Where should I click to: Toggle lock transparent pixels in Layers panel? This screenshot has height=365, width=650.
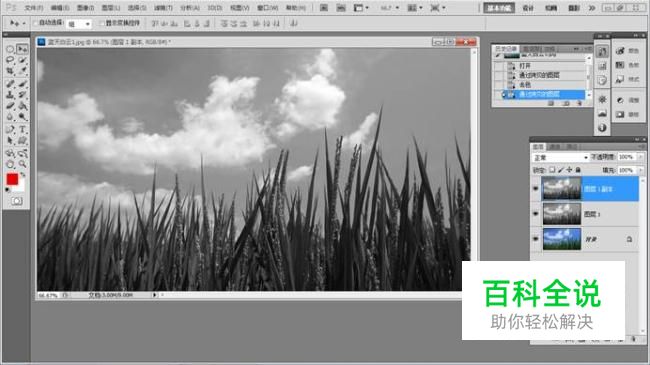pyautogui.click(x=552, y=170)
